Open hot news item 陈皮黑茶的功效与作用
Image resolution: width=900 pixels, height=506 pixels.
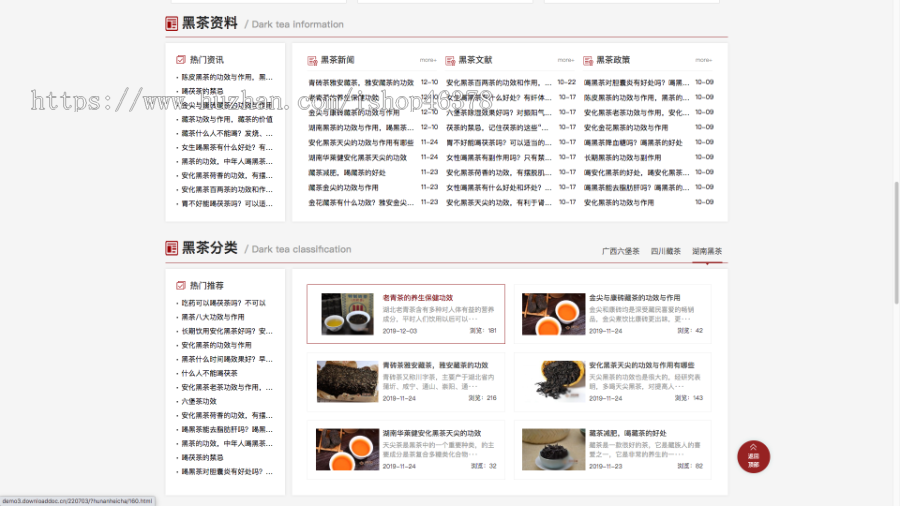tap(227, 77)
